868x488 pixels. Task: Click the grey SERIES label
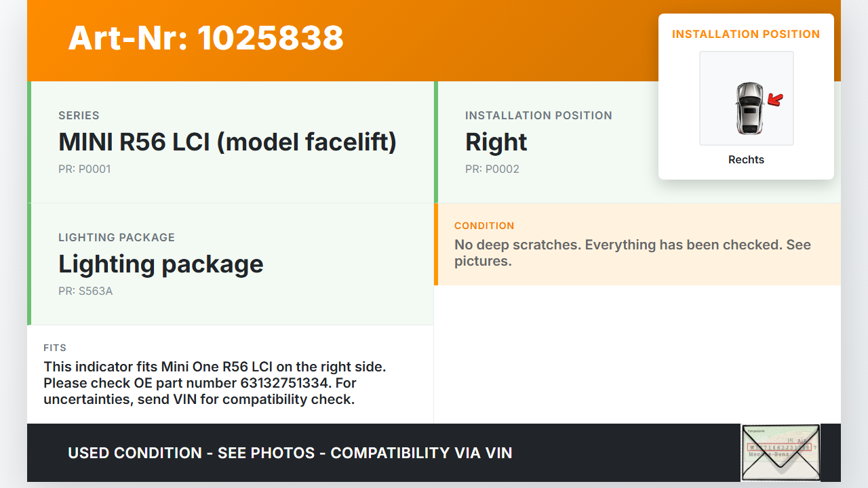pyautogui.click(x=79, y=115)
